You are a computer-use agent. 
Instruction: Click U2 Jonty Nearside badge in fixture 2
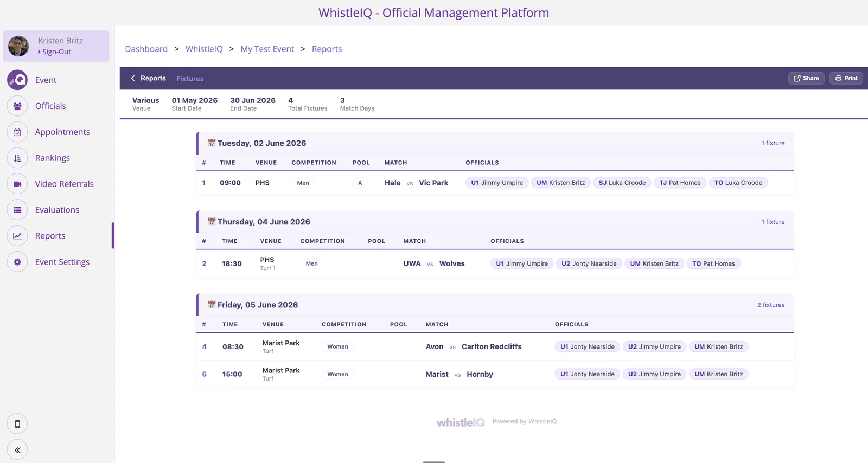(x=589, y=263)
